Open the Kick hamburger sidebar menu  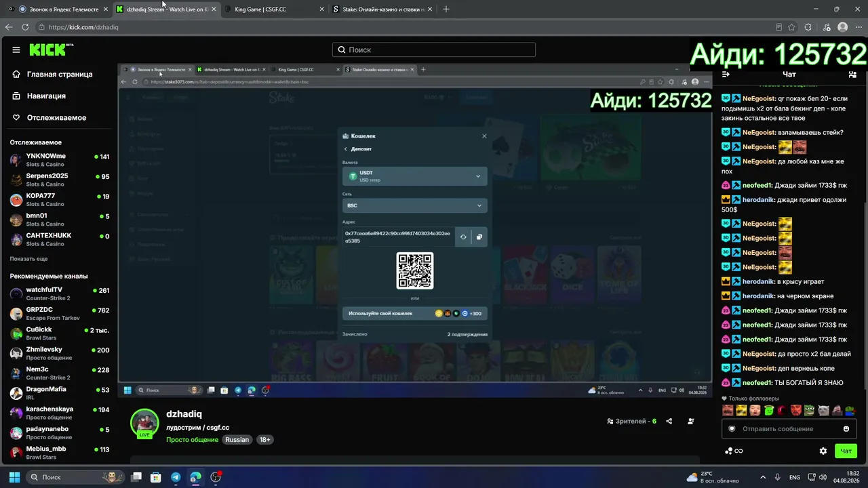click(16, 49)
